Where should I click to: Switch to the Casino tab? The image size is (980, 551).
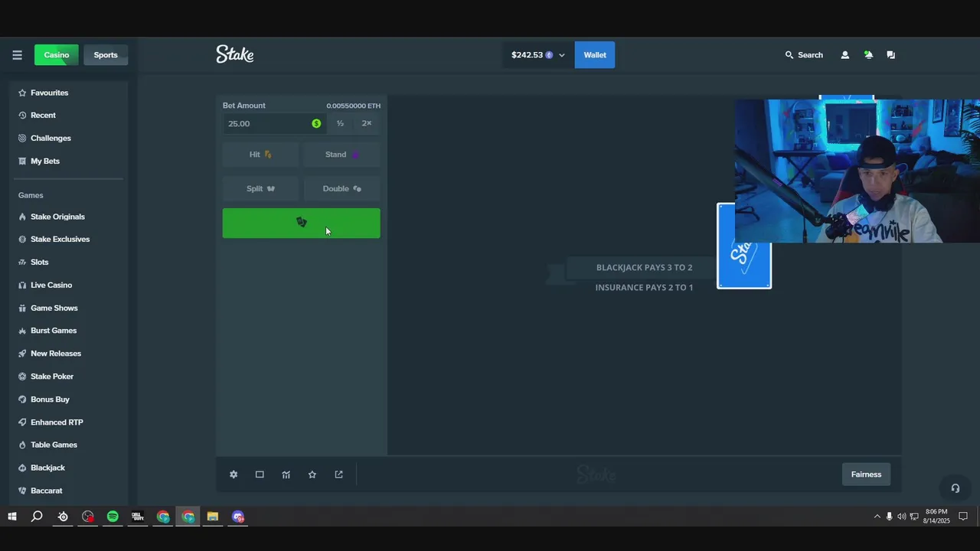(57, 55)
